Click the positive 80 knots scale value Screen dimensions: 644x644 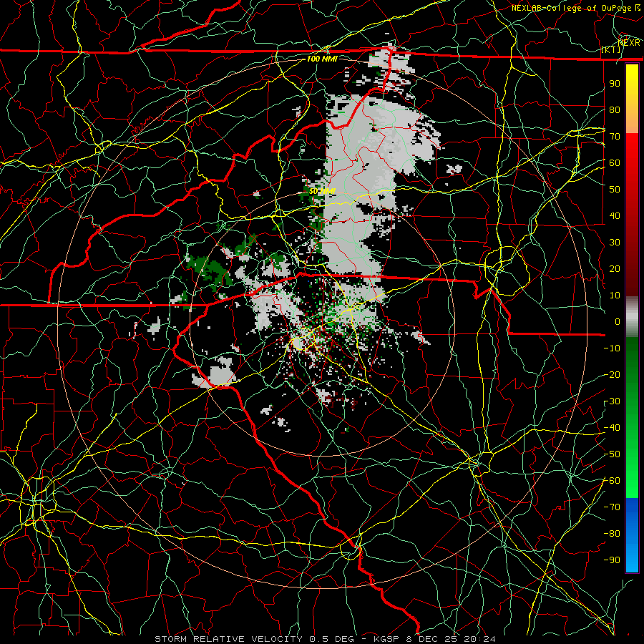pyautogui.click(x=615, y=109)
